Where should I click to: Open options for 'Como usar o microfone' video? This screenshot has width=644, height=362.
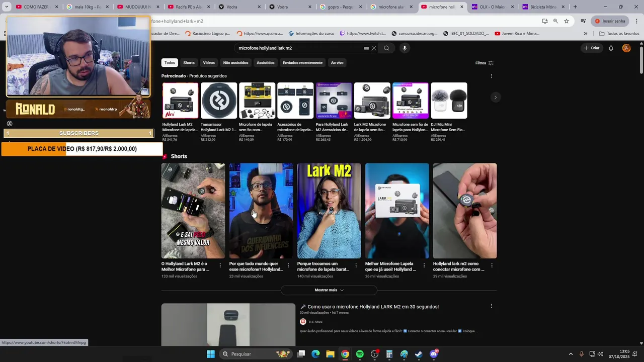coord(492,306)
